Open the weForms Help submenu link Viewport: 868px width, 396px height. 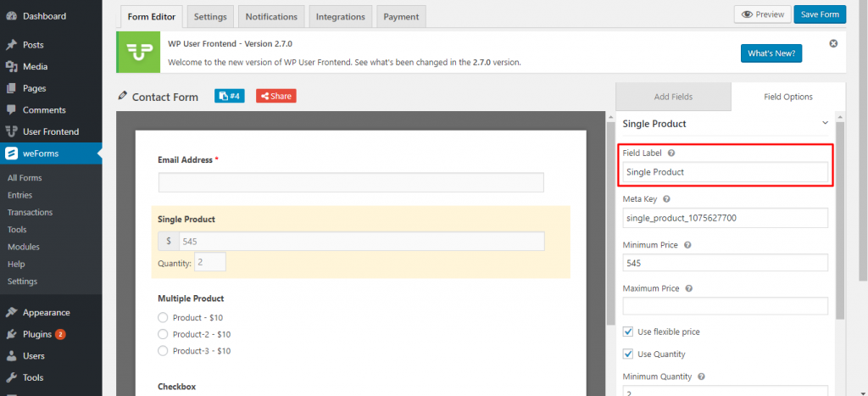(16, 265)
